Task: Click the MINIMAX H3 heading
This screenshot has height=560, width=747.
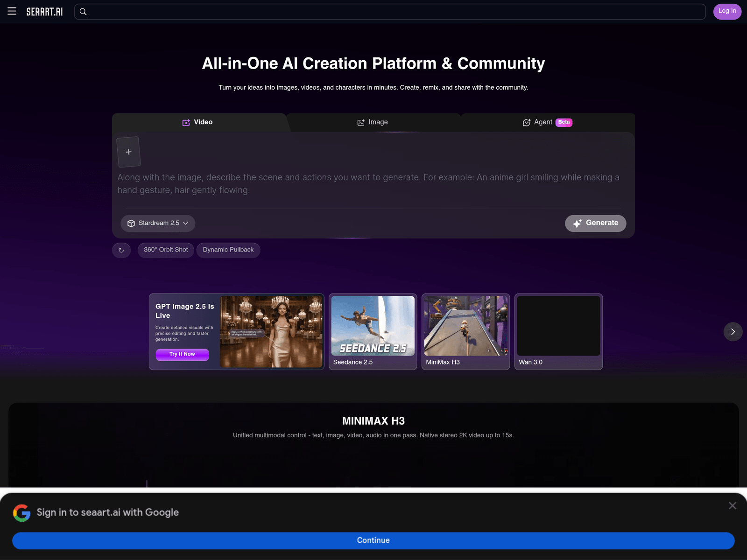Action: tap(373, 421)
